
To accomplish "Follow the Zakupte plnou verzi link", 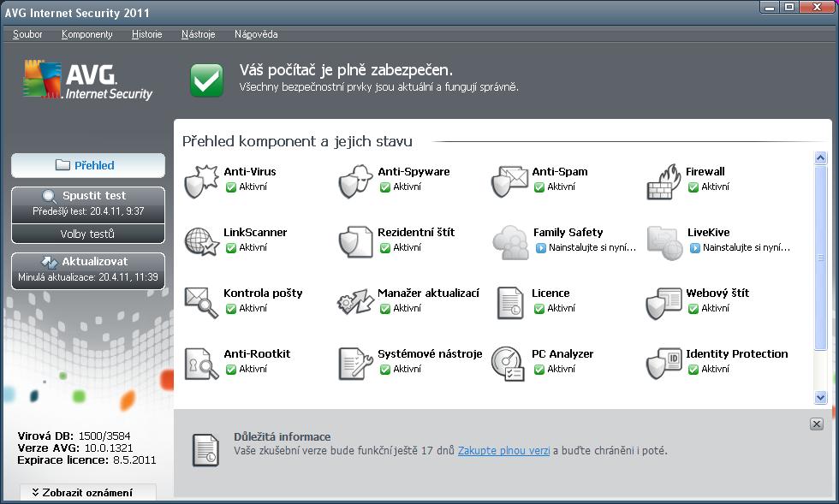I will [x=503, y=450].
